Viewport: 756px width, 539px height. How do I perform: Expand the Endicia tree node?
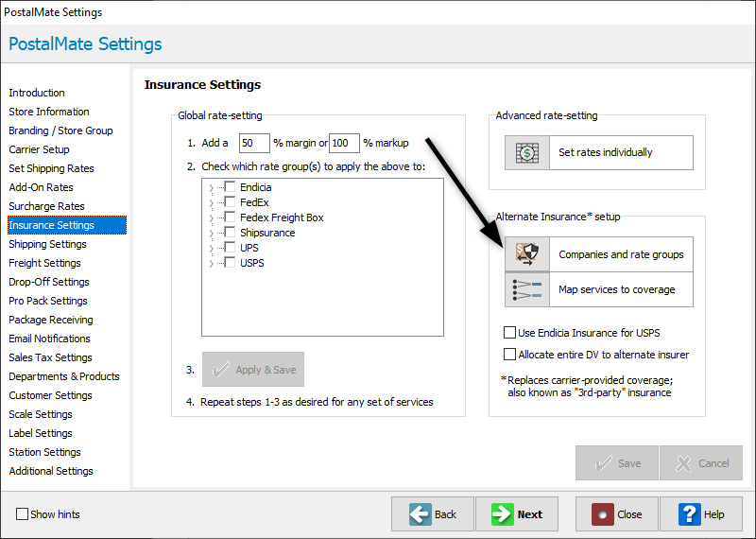(211, 188)
